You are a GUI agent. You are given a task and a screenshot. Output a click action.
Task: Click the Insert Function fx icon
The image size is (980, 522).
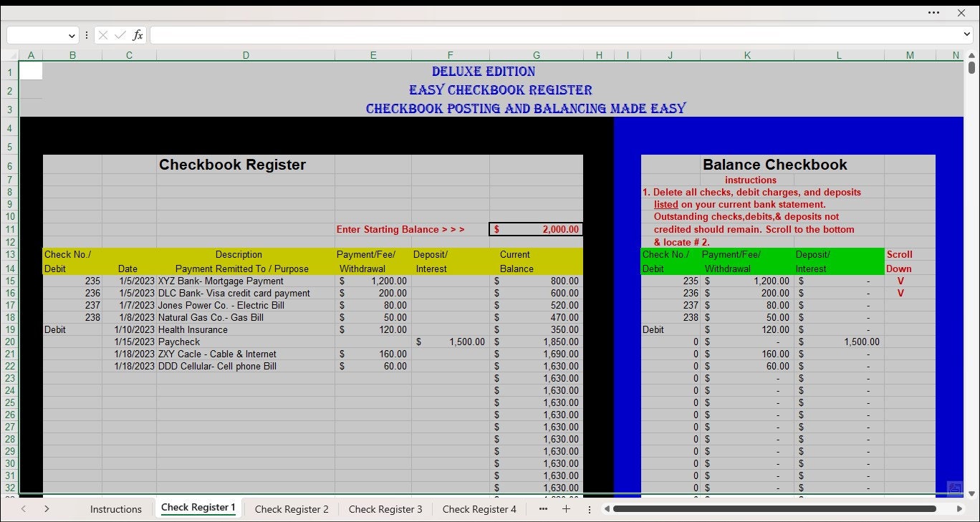click(x=137, y=34)
